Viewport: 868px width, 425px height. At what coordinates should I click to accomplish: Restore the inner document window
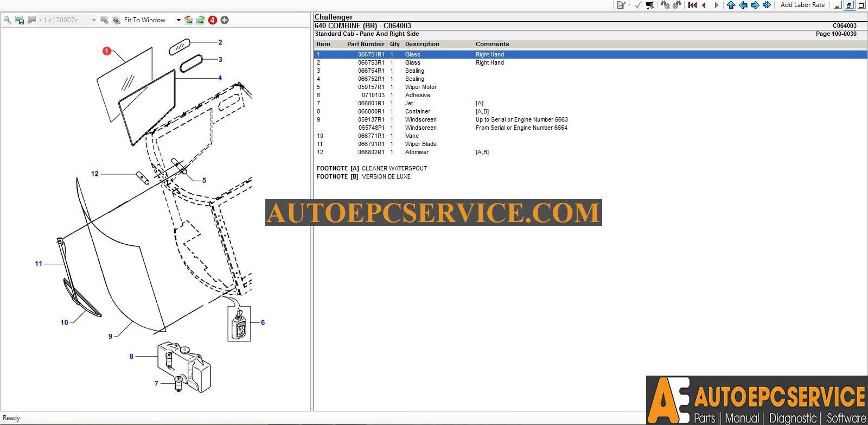[850, 5]
